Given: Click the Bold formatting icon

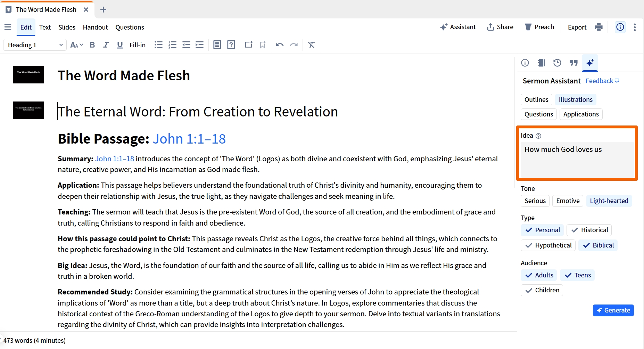Looking at the screenshot, I should click(92, 45).
